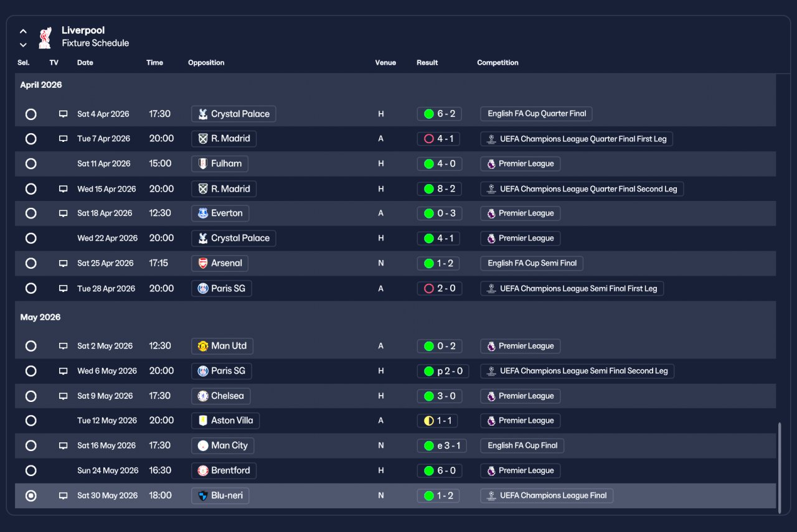The image size is (797, 532).
Task: Click the Competition column header
Action: click(x=498, y=63)
